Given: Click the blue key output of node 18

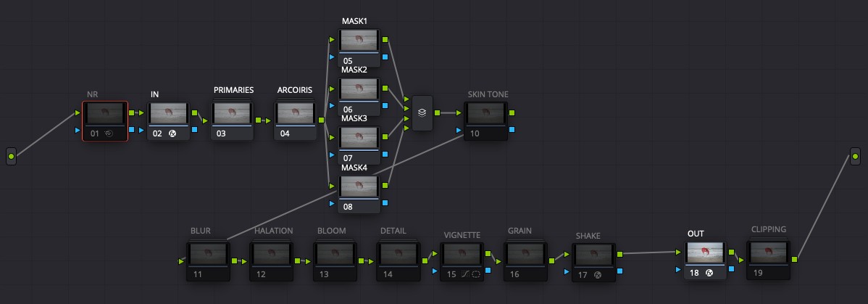Looking at the screenshot, I should [x=731, y=268].
